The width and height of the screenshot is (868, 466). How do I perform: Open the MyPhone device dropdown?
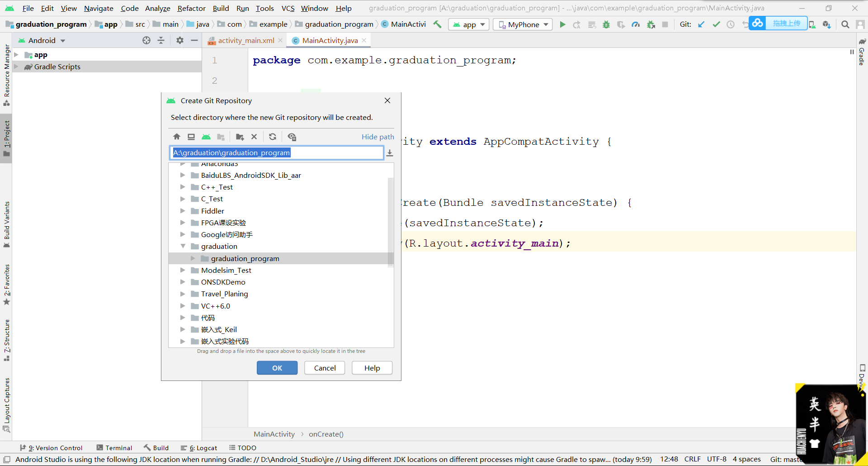[523, 24]
